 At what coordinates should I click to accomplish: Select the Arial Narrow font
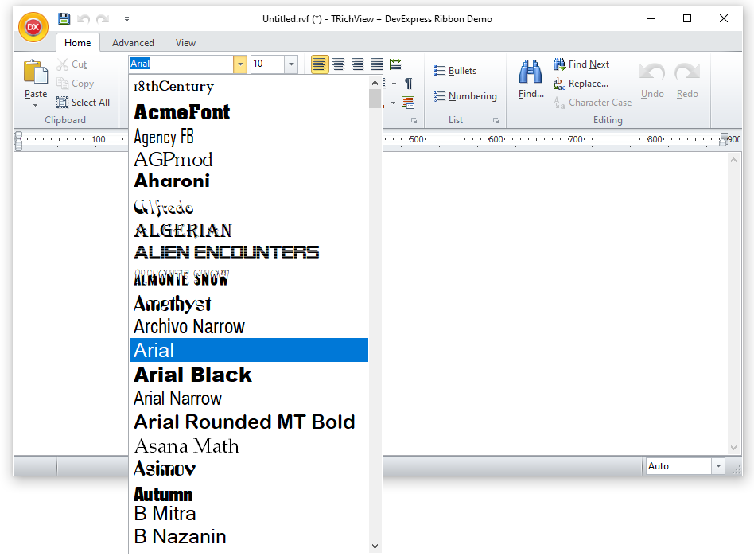(x=249, y=399)
